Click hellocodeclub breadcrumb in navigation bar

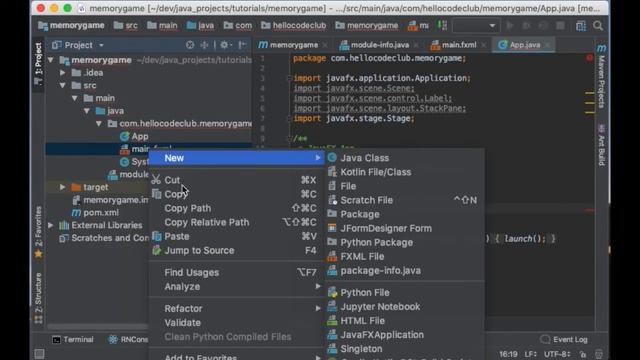click(294, 26)
